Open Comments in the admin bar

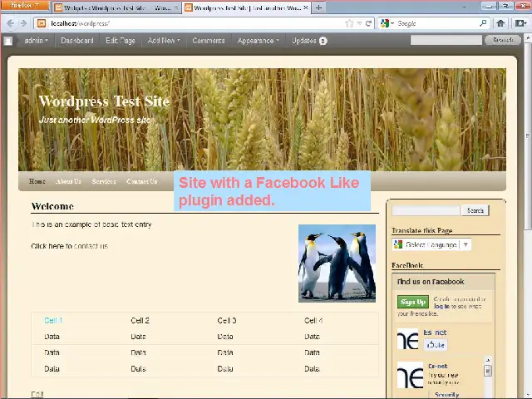click(x=209, y=41)
